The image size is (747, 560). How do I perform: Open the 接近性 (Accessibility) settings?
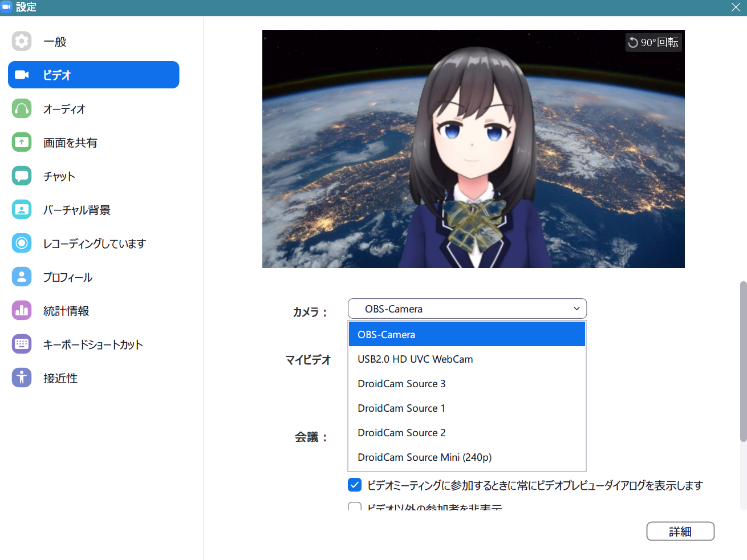(x=60, y=378)
